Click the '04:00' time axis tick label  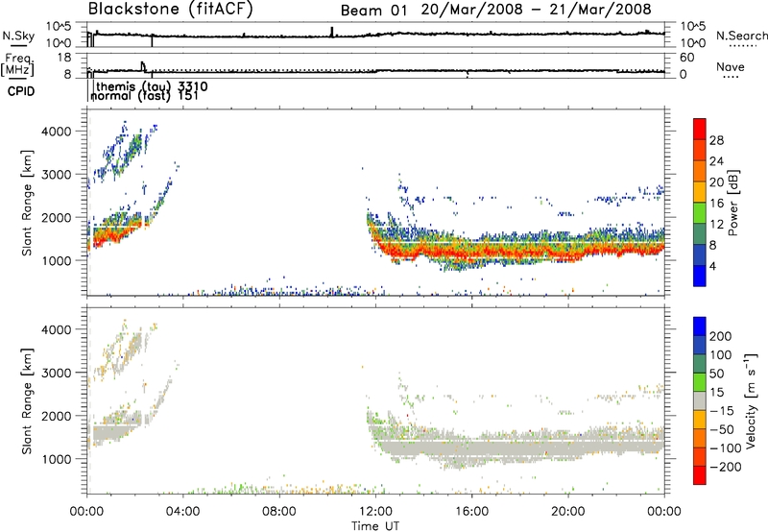[183, 512]
